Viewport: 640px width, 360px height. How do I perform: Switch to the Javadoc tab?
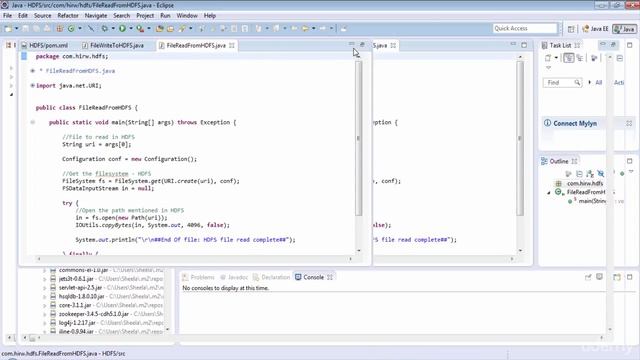234,277
